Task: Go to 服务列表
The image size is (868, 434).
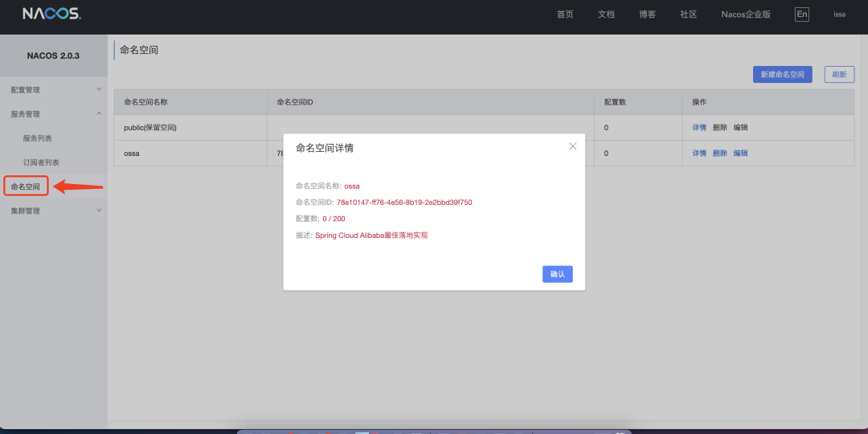Action: pos(38,138)
